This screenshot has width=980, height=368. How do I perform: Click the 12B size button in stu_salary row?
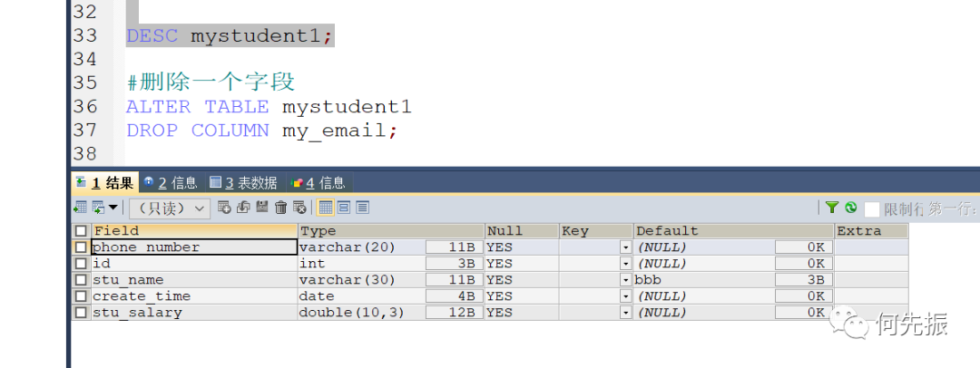[x=455, y=313]
